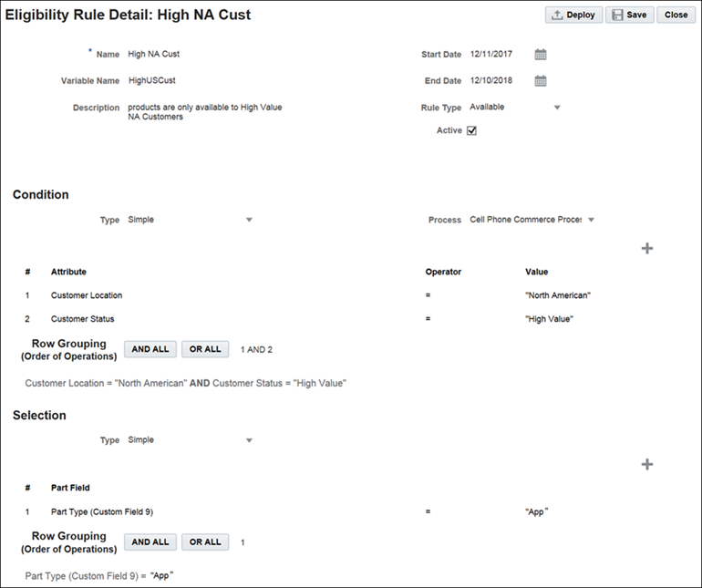Edit Condition row grouping expression 1 AND 2

click(x=256, y=350)
